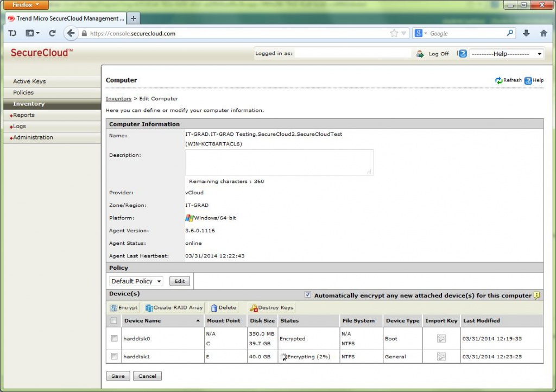The width and height of the screenshot is (556, 392).
Task: Toggle automatically encrypt new attached devices checkbox
Action: click(x=308, y=295)
